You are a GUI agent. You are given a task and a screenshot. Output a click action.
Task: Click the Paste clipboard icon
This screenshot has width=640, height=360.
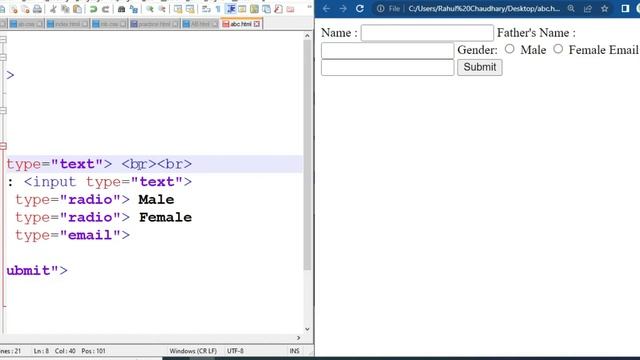pyautogui.click(x=77, y=9)
